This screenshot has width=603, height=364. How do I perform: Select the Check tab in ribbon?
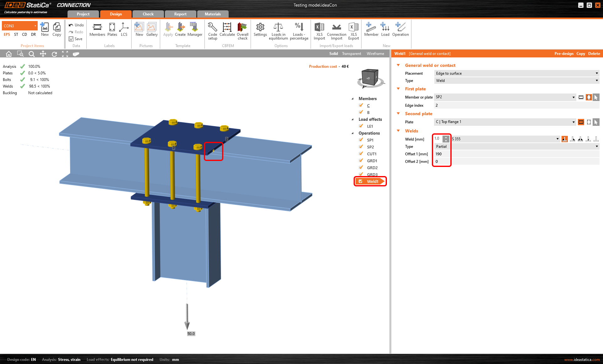tap(148, 14)
